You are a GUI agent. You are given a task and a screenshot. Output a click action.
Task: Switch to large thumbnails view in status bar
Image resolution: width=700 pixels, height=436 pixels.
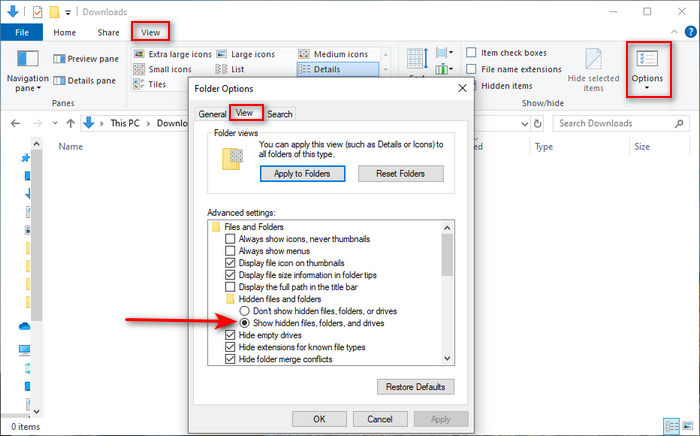(688, 426)
